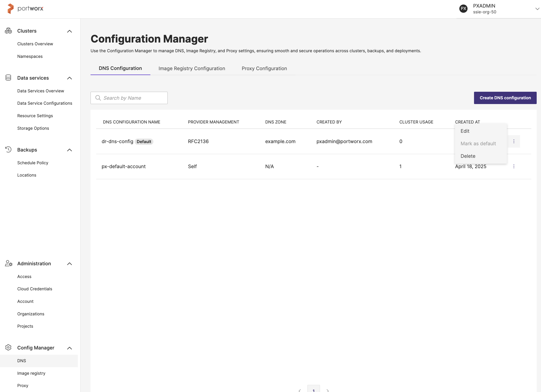Image resolution: width=541 pixels, height=392 pixels.
Task: Click Create DNS configuration button
Action: 505,98
